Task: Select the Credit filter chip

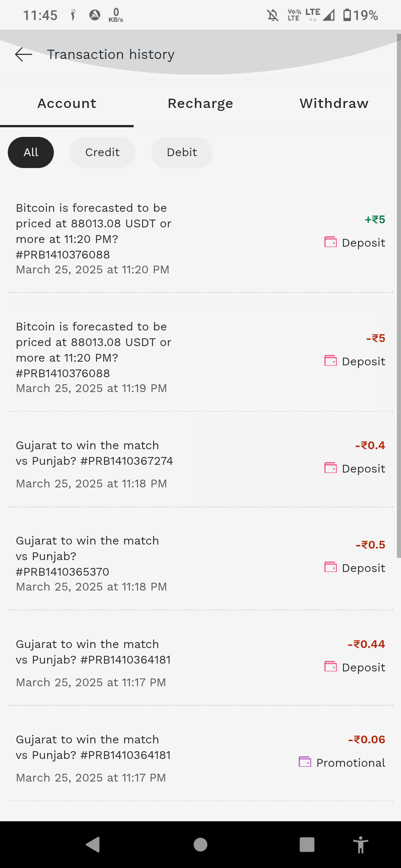Action: [x=102, y=152]
